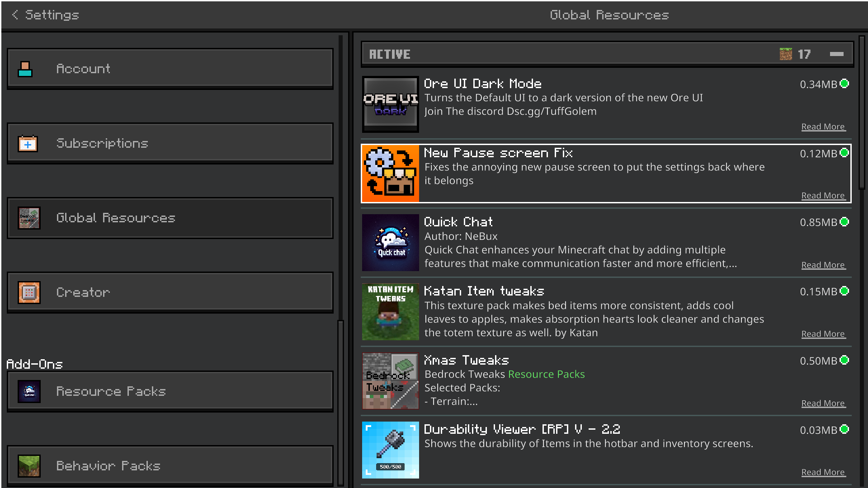
Task: Expand Katan Item tweaks via Read More
Action: [x=823, y=334]
